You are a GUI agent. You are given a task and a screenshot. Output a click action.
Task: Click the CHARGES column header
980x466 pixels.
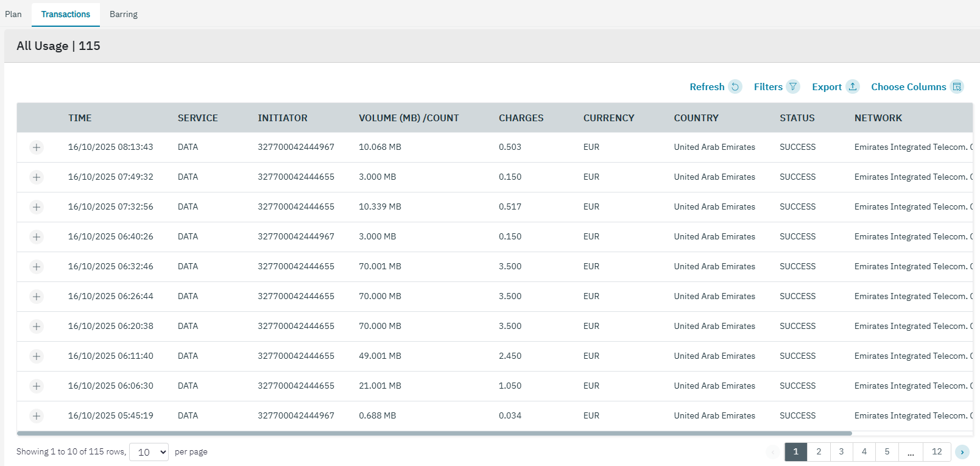521,118
